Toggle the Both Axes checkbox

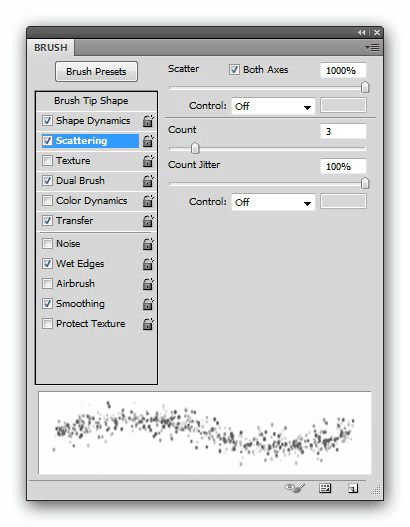pos(234,70)
